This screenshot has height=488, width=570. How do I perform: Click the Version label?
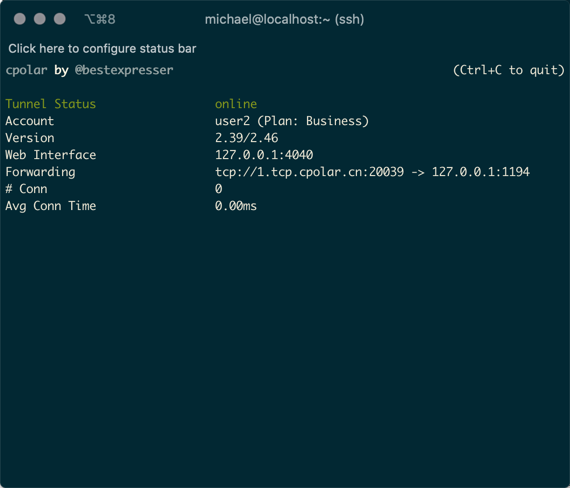[x=30, y=138]
